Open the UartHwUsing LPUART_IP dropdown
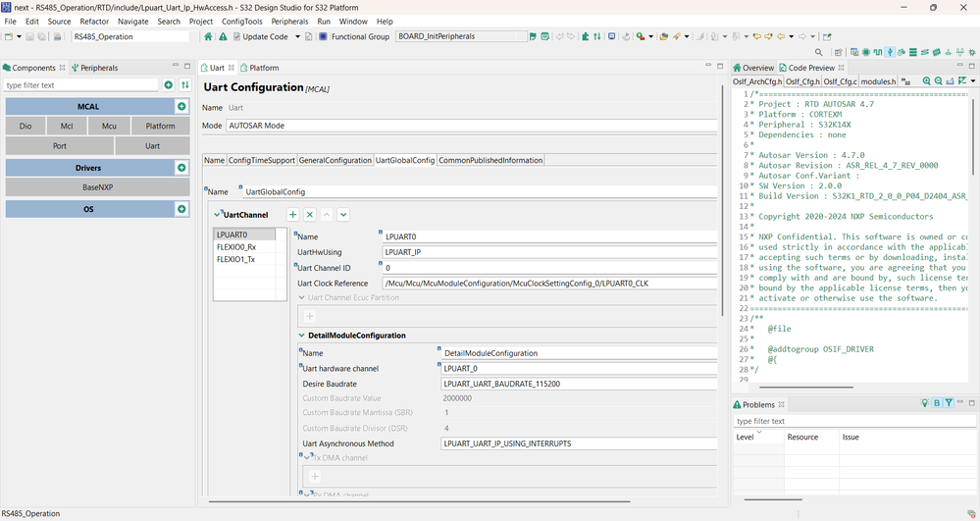Screen dimensions: 980x521 click(549, 252)
